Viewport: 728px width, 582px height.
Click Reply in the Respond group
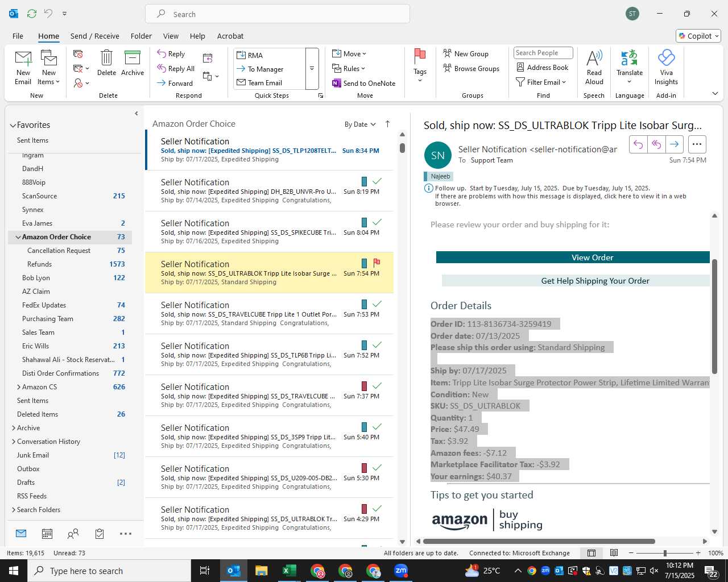(x=171, y=54)
